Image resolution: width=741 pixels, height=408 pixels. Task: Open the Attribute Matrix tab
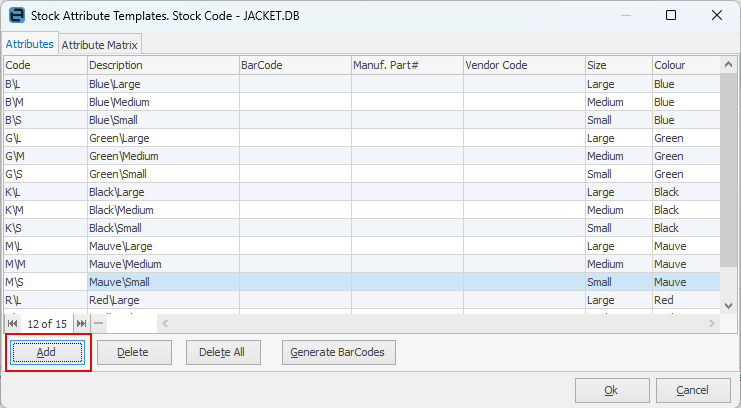point(100,45)
